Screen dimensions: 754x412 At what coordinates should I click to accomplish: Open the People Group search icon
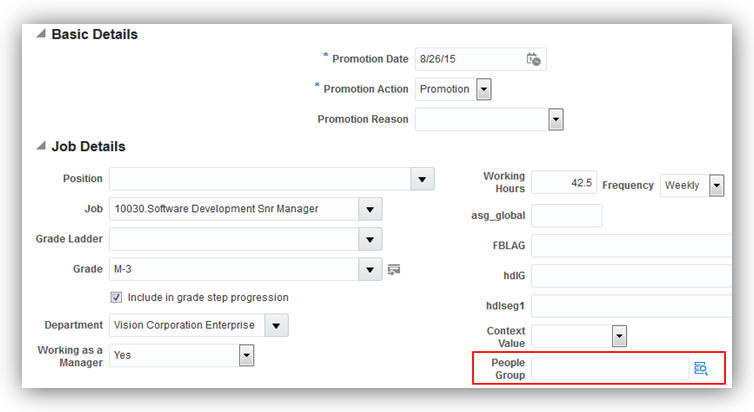(x=701, y=369)
